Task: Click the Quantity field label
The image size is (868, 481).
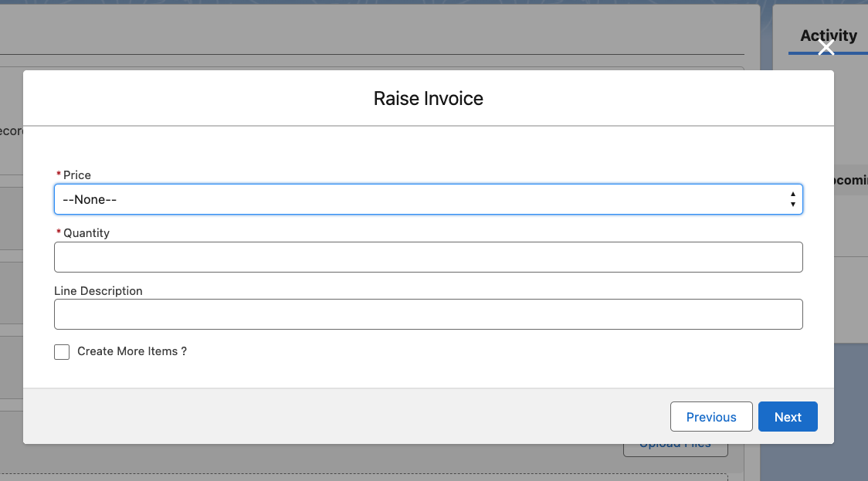Action: [x=86, y=233]
